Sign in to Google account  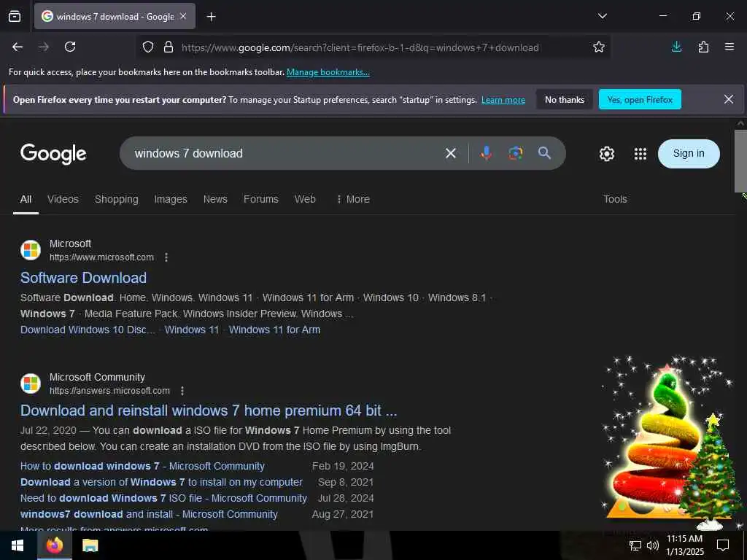(689, 153)
